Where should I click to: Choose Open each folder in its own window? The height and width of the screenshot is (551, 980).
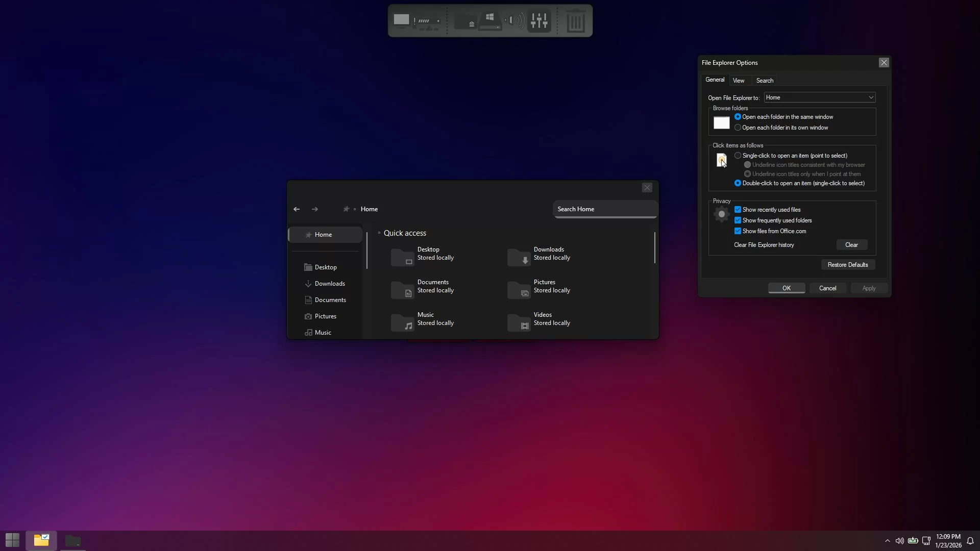(738, 128)
